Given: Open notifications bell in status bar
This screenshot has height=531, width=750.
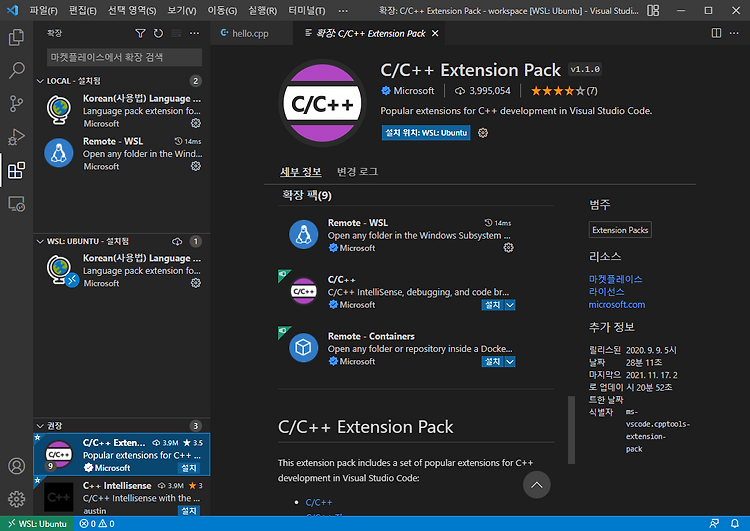Looking at the screenshot, I should click(x=735, y=524).
